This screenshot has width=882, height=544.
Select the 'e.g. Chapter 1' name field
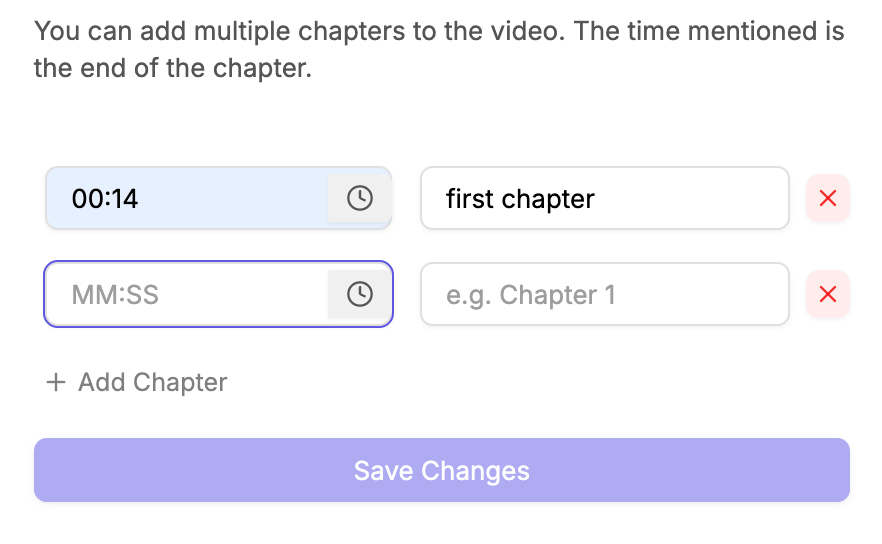(x=605, y=294)
